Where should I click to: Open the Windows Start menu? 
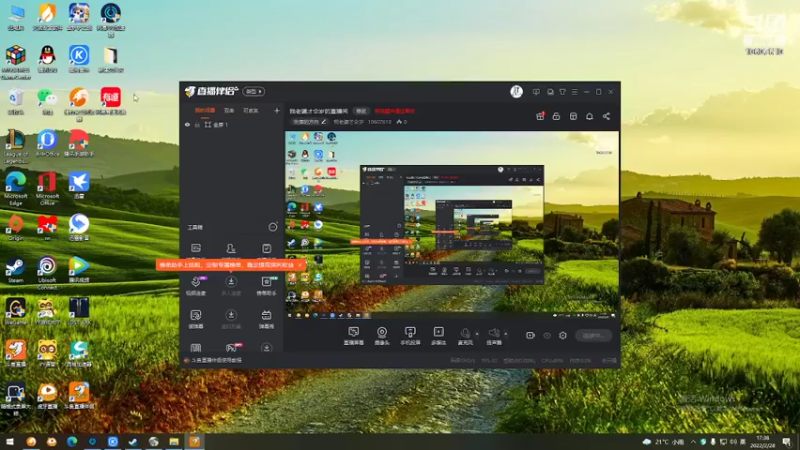pyautogui.click(x=10, y=441)
